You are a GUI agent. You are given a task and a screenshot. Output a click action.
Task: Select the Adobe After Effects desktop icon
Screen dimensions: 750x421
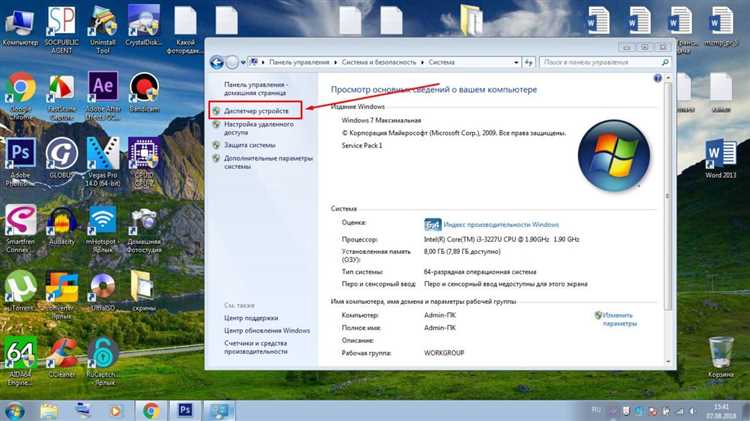[102, 88]
